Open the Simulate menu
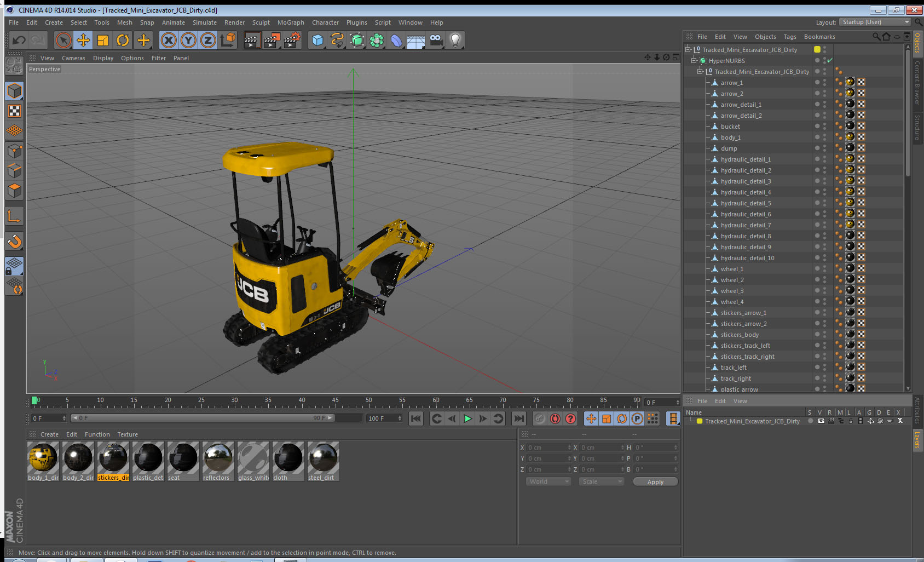The height and width of the screenshot is (562, 924). click(x=204, y=22)
